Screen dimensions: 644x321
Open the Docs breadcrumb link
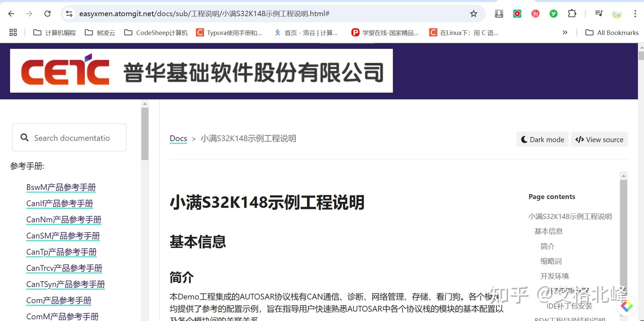[x=178, y=138]
